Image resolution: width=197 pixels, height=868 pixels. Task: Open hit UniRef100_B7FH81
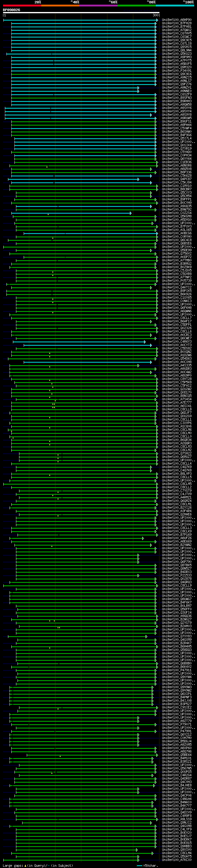coord(177,26)
